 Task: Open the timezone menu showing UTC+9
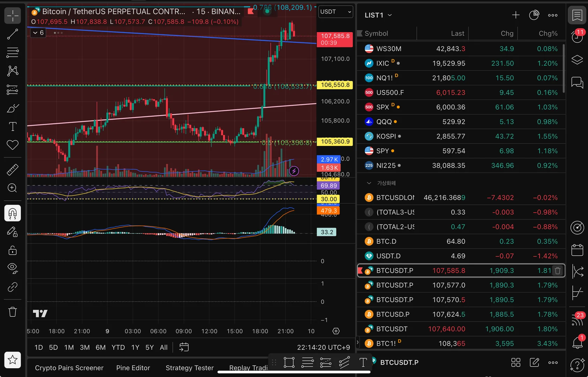(x=323, y=347)
